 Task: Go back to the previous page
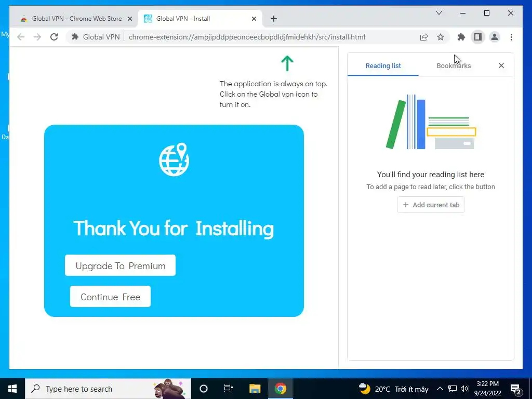click(21, 37)
